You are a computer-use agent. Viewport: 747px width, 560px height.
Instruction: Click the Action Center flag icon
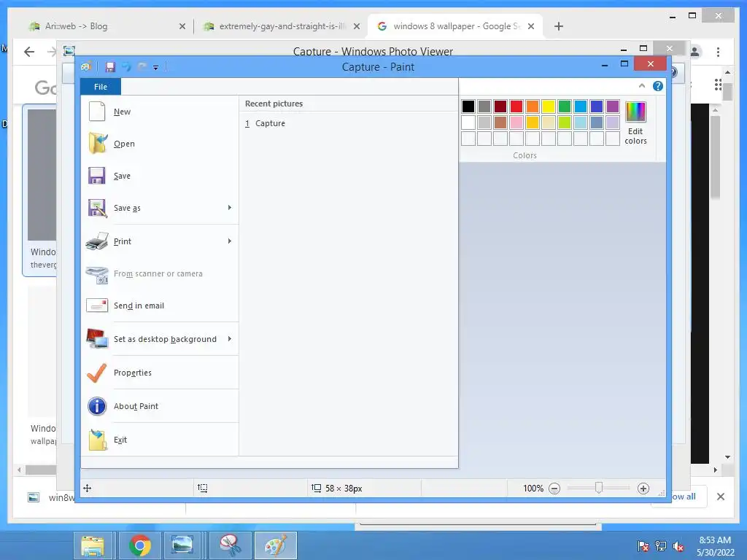coord(643,546)
